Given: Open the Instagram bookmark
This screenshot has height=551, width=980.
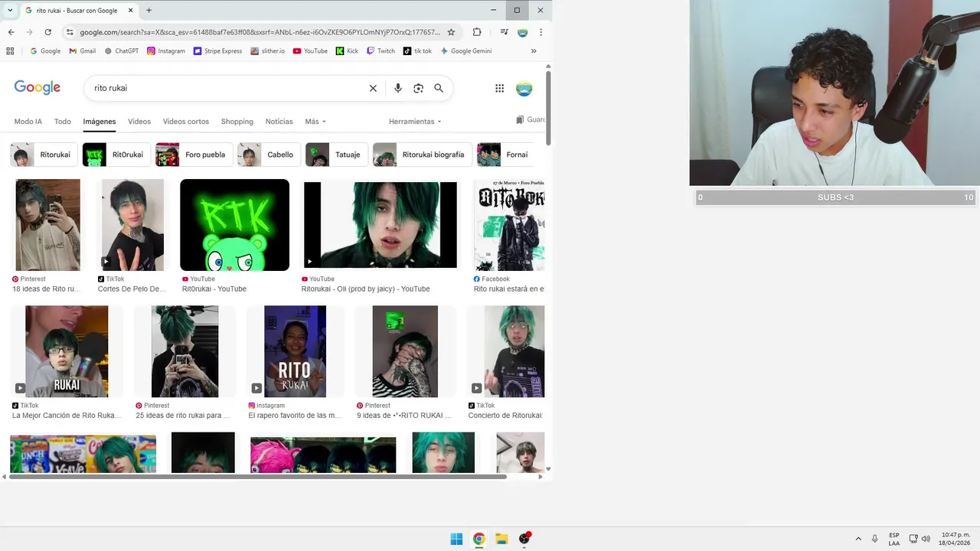Looking at the screenshot, I should 166,51.
